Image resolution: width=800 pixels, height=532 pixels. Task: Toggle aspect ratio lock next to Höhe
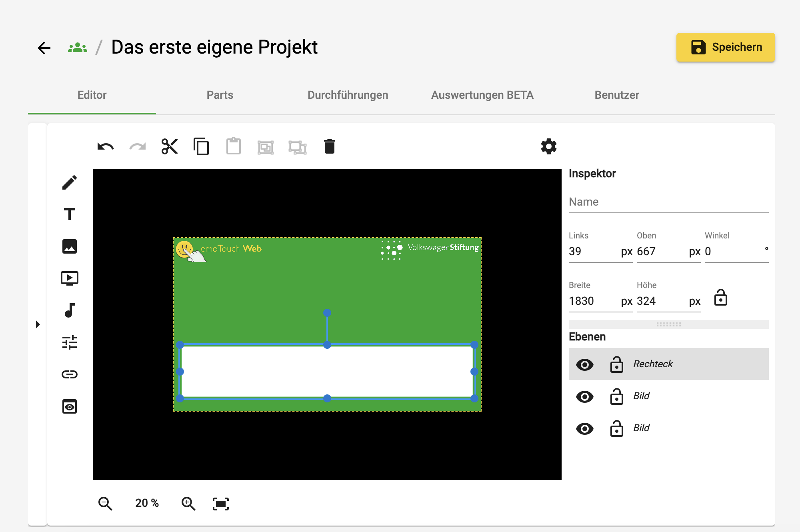(x=721, y=298)
